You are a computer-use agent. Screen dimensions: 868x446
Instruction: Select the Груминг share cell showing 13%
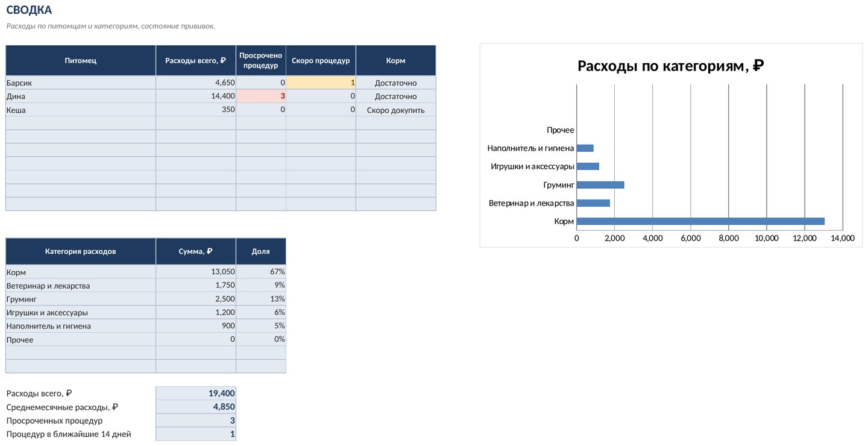click(x=261, y=299)
